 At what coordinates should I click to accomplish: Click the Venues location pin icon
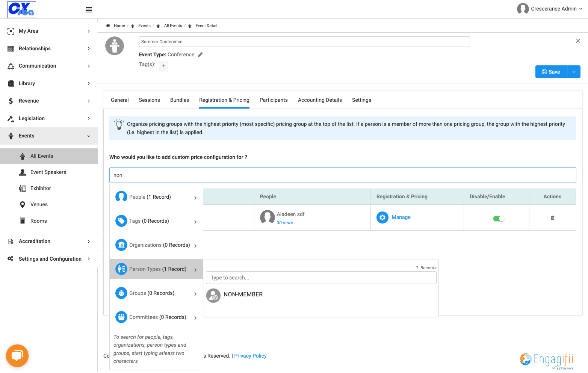[x=23, y=205]
